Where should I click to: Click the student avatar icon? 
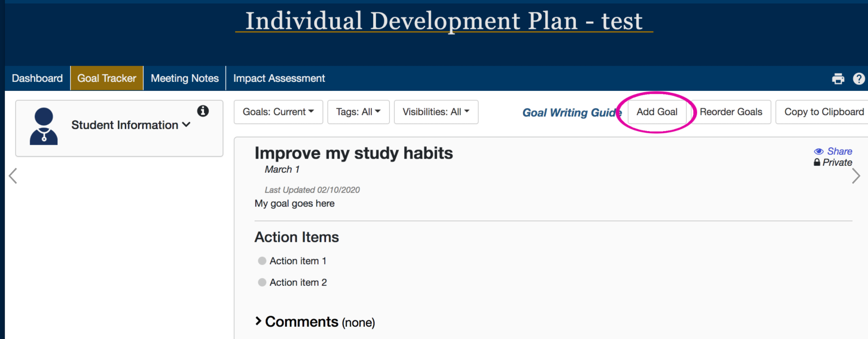(x=43, y=127)
